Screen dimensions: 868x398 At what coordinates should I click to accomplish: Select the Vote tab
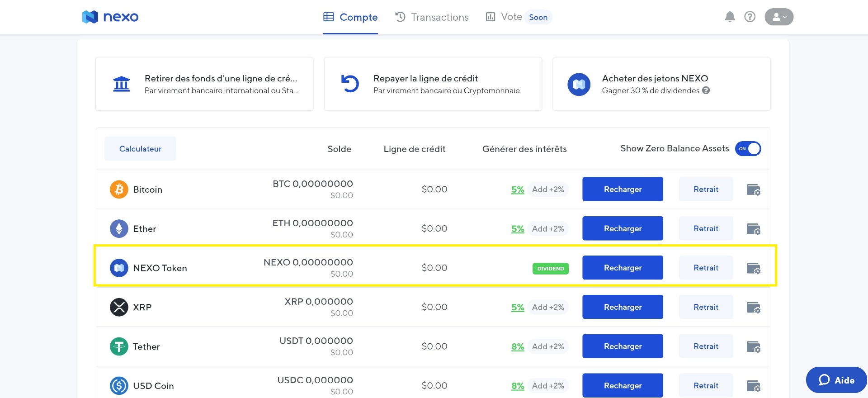coord(504,17)
